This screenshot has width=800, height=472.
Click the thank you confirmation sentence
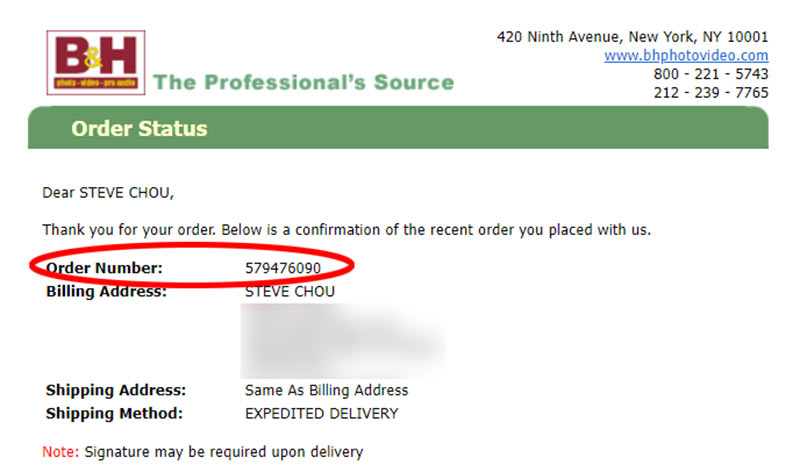click(346, 230)
